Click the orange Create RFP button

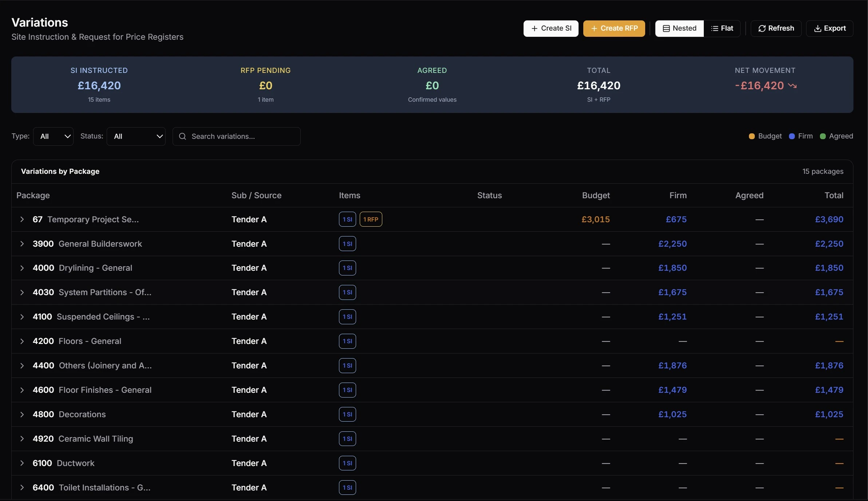pyautogui.click(x=614, y=28)
